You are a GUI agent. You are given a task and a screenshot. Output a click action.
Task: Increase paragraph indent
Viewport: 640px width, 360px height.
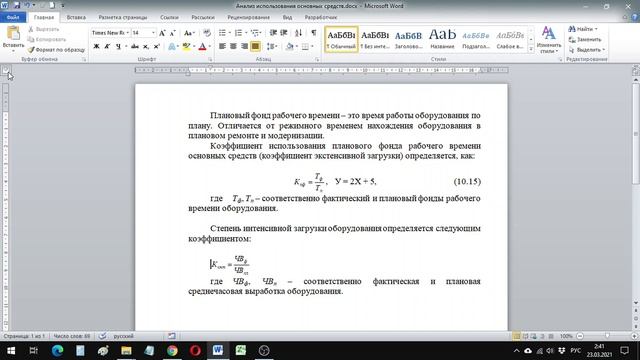(x=284, y=33)
